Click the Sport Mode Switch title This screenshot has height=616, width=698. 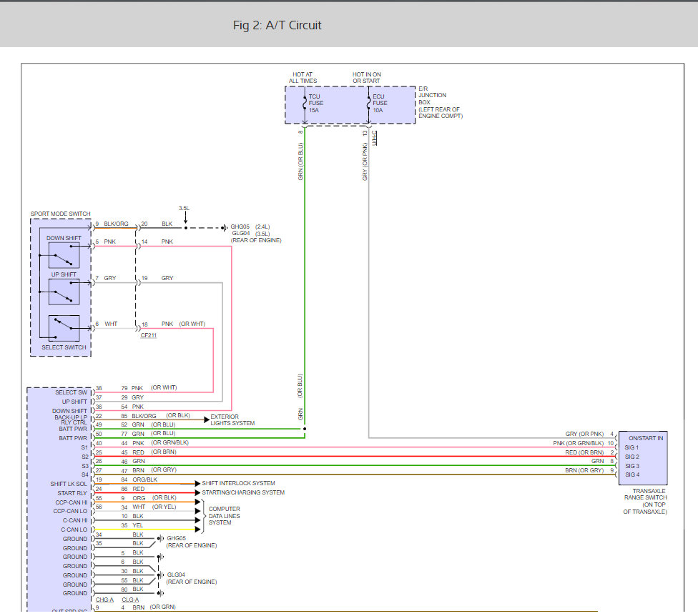(60, 214)
